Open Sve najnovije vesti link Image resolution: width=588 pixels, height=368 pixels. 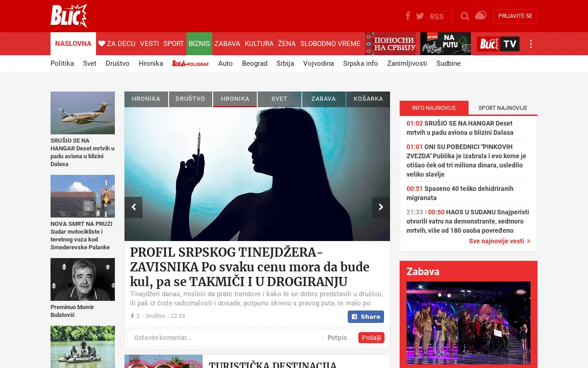(500, 241)
